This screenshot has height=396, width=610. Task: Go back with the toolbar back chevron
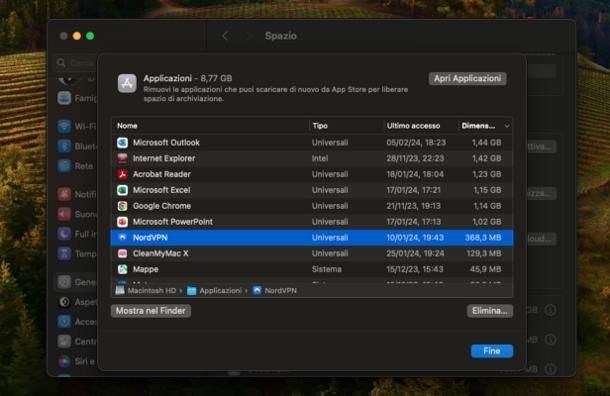225,36
